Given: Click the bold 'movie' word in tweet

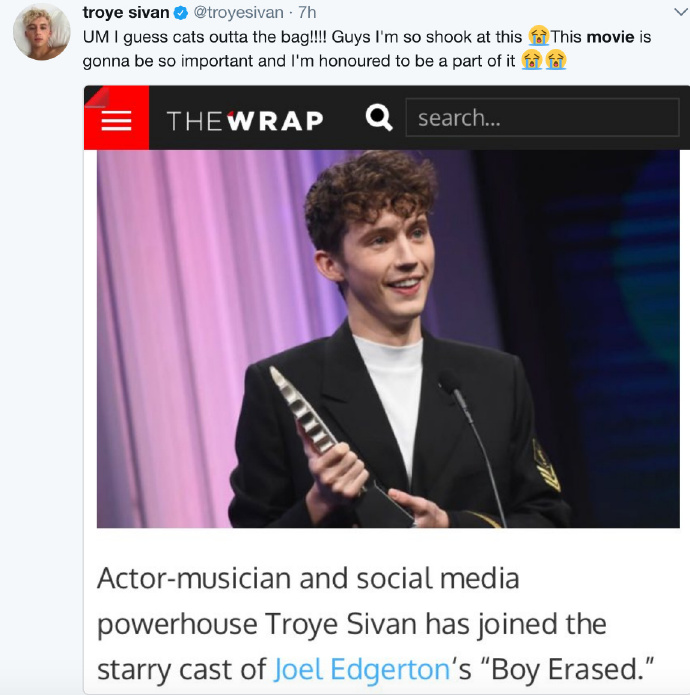Looking at the screenshot, I should click(609, 37).
